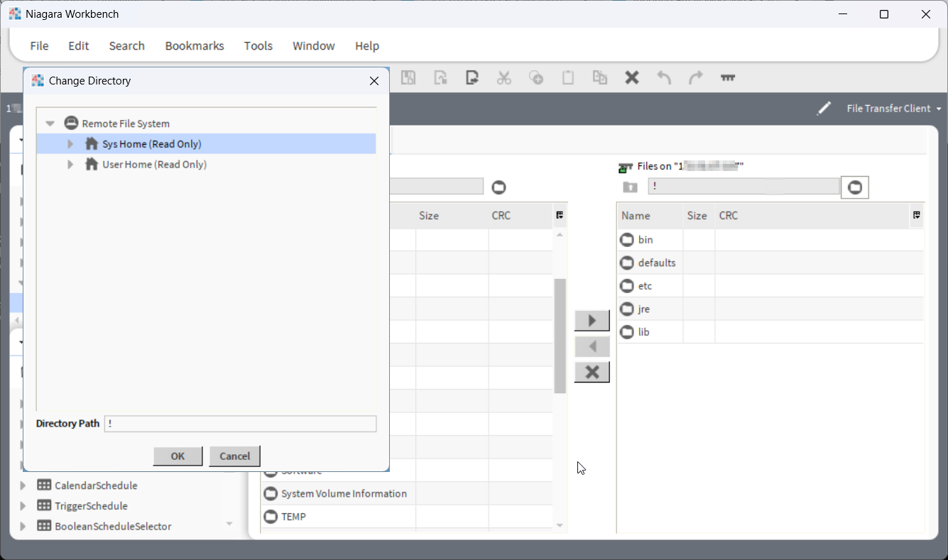Screen dimensions: 948x560
Task: Expand the CalendarSchedule tree node
Action: 23,485
